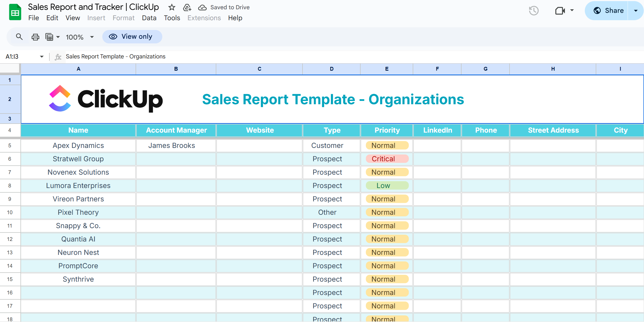Screen dimensions: 644x322
Task: Click the Priority header cell
Action: (387, 130)
